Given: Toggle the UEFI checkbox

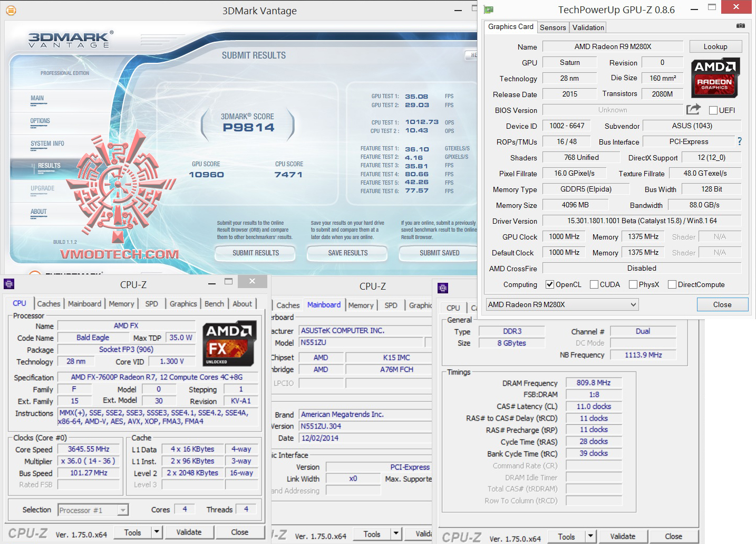Looking at the screenshot, I should pyautogui.click(x=713, y=110).
